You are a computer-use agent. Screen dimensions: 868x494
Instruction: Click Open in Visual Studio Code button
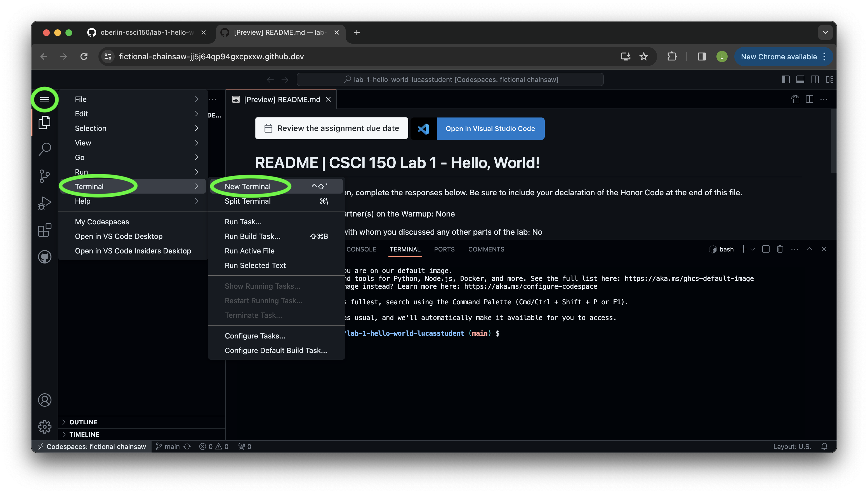click(477, 128)
